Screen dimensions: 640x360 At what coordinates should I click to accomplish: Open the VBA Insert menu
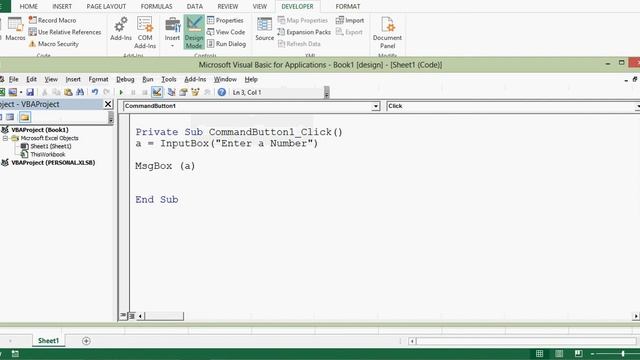pos(73,79)
